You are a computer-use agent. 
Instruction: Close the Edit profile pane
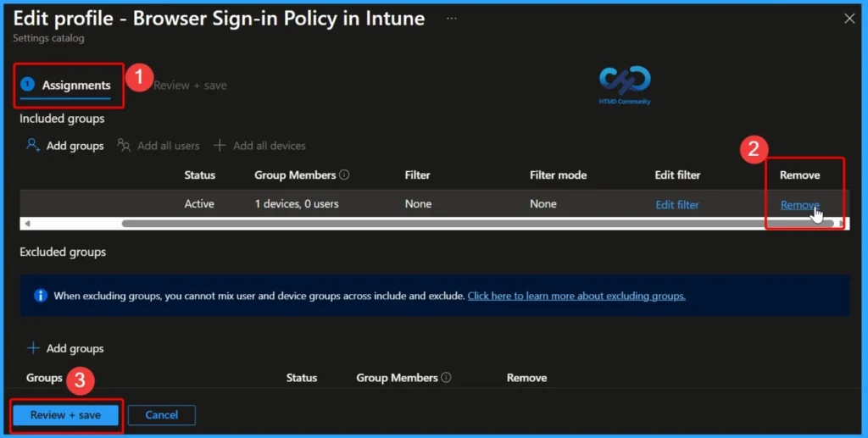(x=849, y=19)
